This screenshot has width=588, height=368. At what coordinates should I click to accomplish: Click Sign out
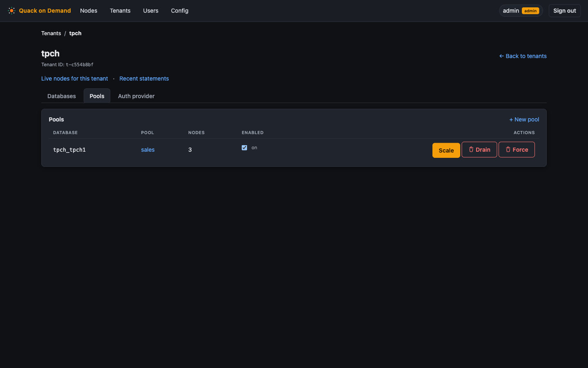point(564,11)
